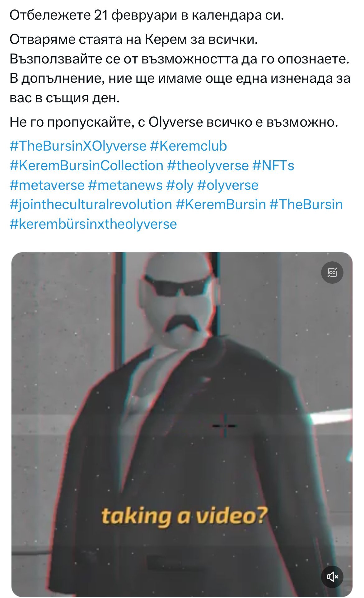Click the line mentioning Olyverse всичко е възможно

pyautogui.click(x=174, y=122)
